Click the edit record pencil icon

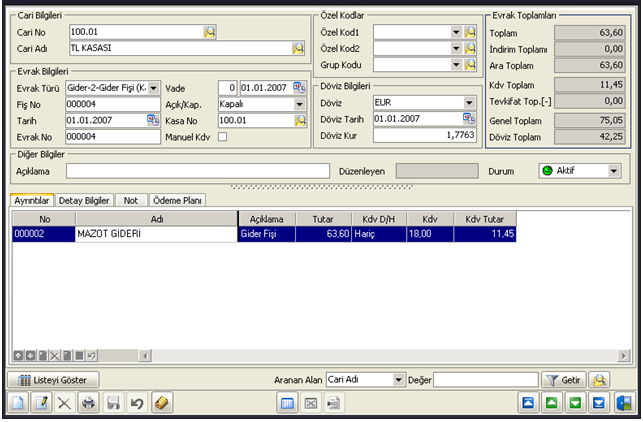click(41, 403)
